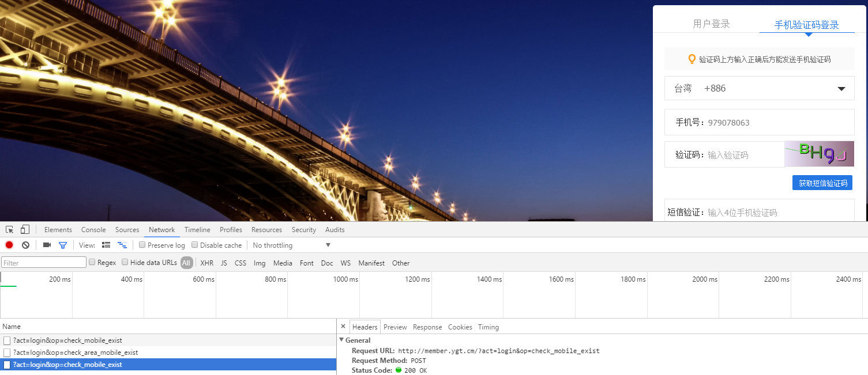Click the network Filter text field

[44, 263]
